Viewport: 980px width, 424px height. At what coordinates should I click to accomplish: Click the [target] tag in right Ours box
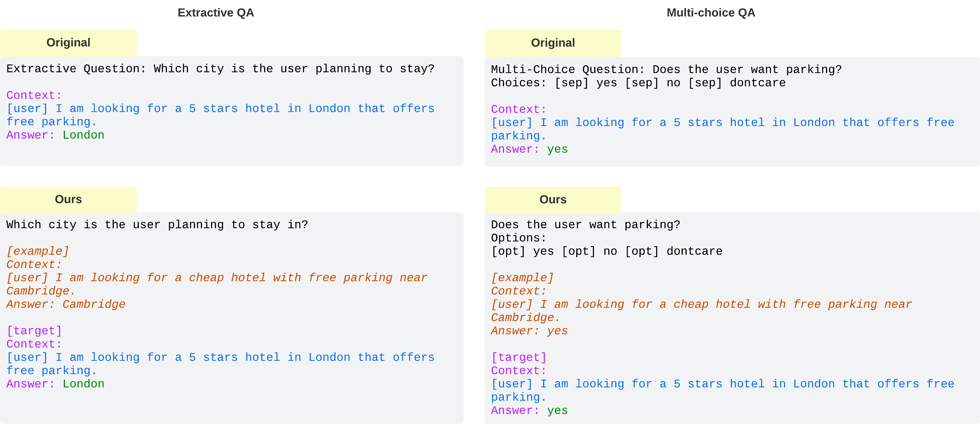tap(519, 357)
